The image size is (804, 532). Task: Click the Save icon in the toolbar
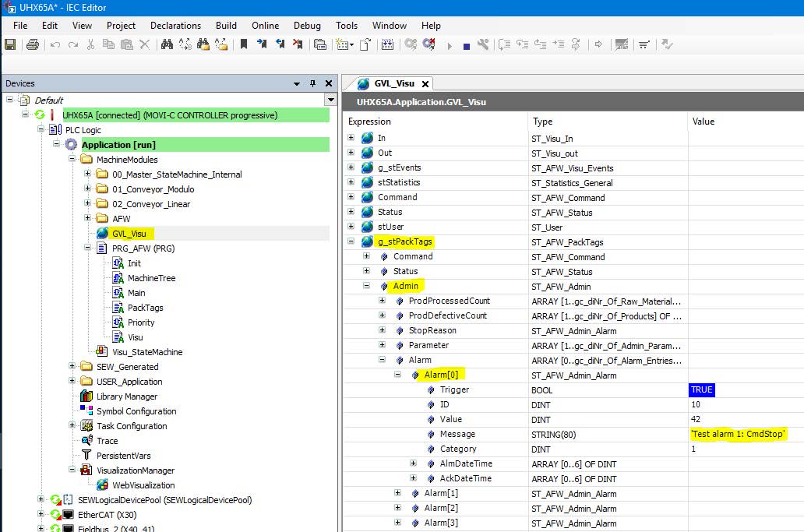[x=10, y=45]
